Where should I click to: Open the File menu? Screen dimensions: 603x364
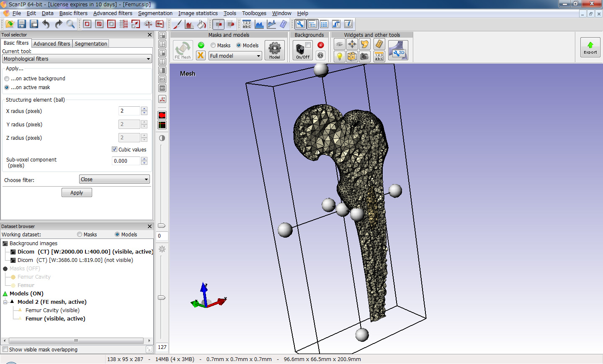point(17,13)
